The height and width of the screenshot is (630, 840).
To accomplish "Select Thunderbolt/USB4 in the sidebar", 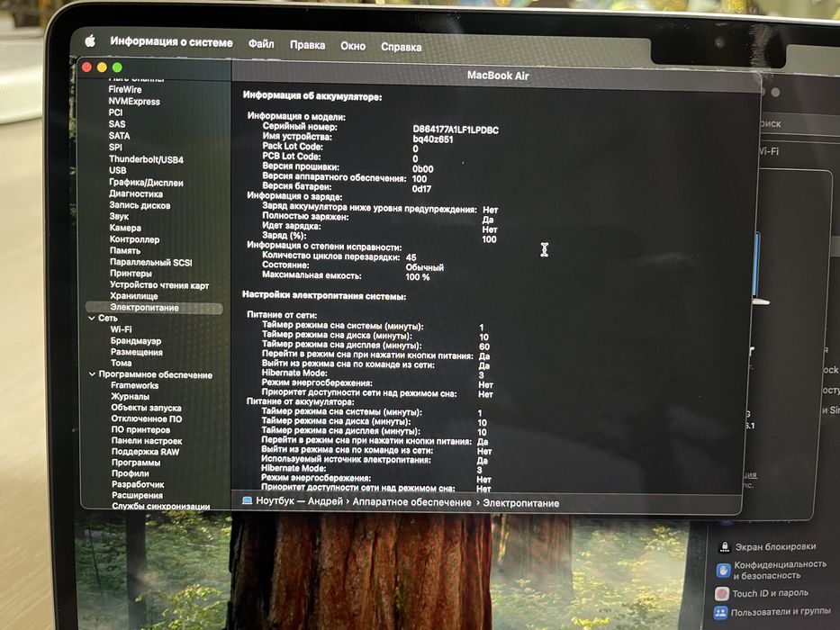I will [146, 159].
